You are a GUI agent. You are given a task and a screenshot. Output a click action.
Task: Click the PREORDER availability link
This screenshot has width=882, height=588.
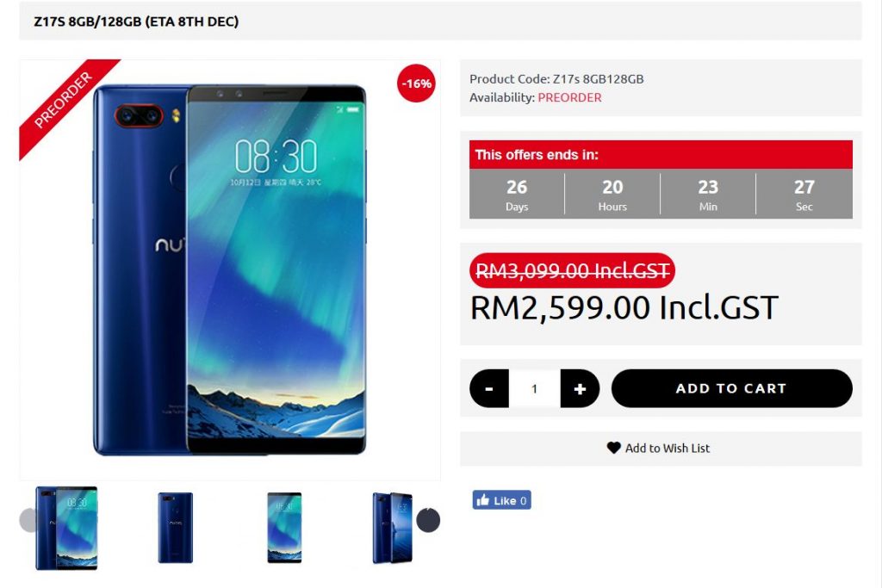click(x=569, y=98)
